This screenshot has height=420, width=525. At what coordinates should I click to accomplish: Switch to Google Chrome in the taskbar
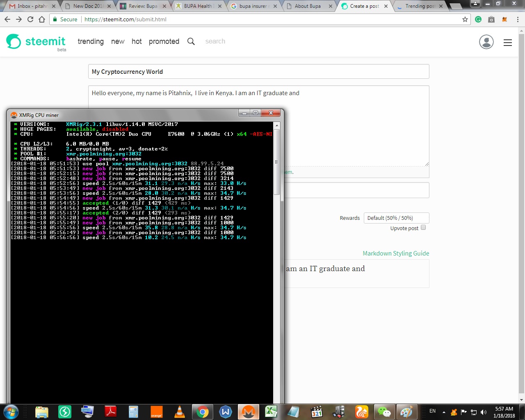coord(202,412)
